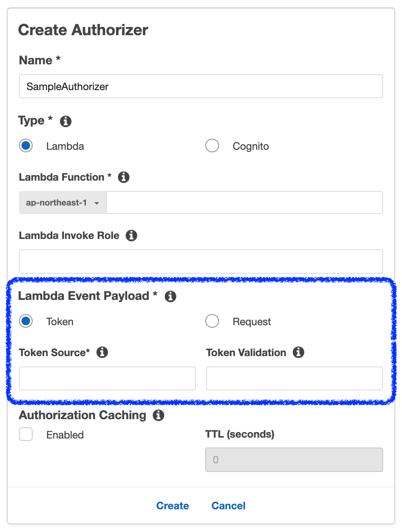Image resolution: width=402 pixels, height=532 pixels.
Task: Click info icon next to Token Source
Action: tap(102, 352)
